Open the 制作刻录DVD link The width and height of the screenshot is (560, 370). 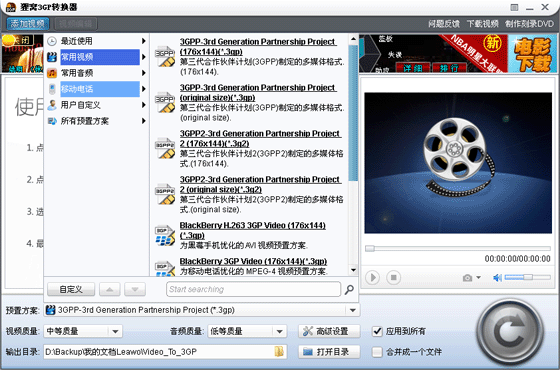[529, 24]
